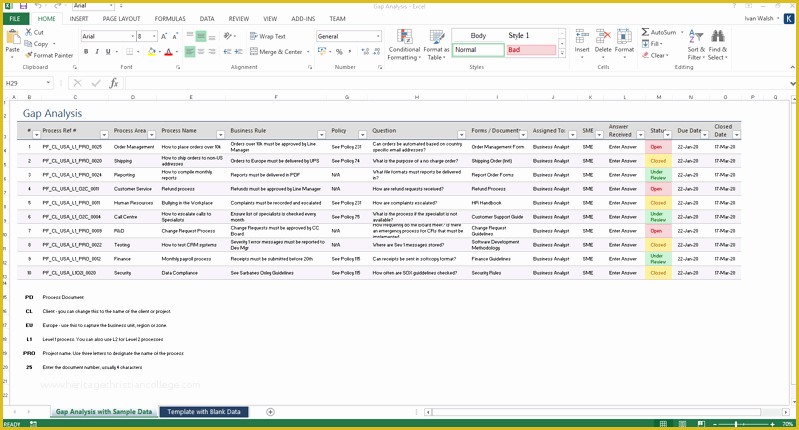Open the FILE tab
The height and width of the screenshot is (430, 799).
tap(15, 19)
